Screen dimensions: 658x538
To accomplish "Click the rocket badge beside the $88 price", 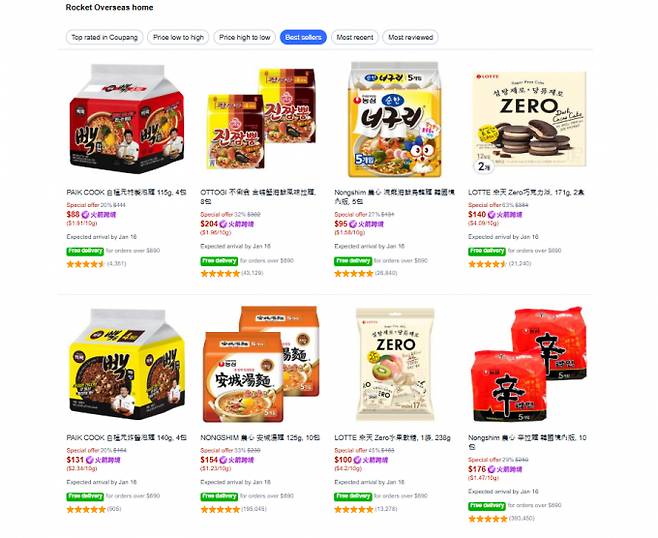I will coord(99,214).
